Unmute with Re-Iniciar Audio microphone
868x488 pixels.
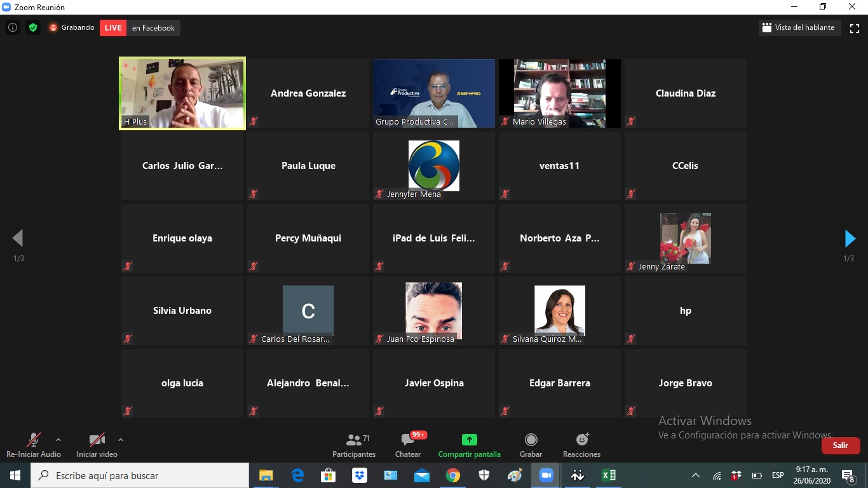[x=34, y=445]
